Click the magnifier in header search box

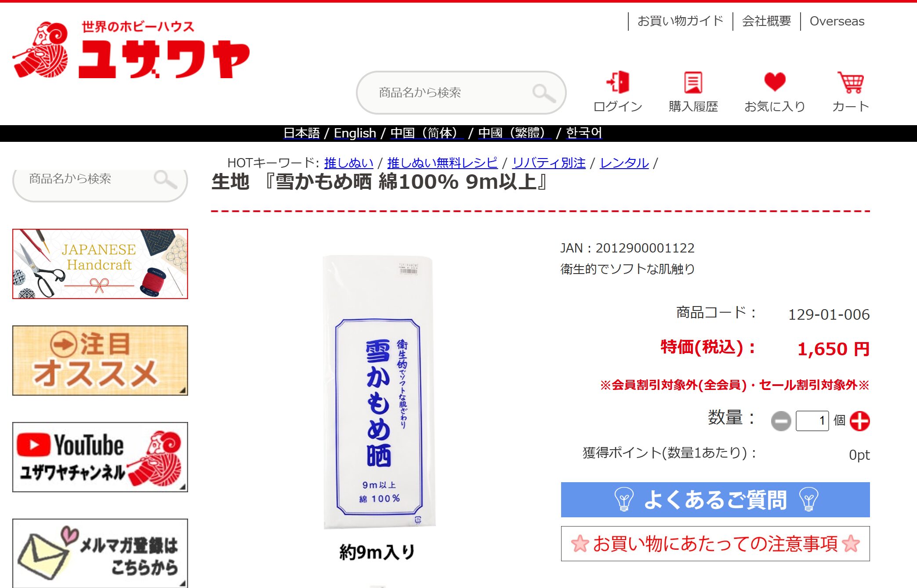point(544,93)
